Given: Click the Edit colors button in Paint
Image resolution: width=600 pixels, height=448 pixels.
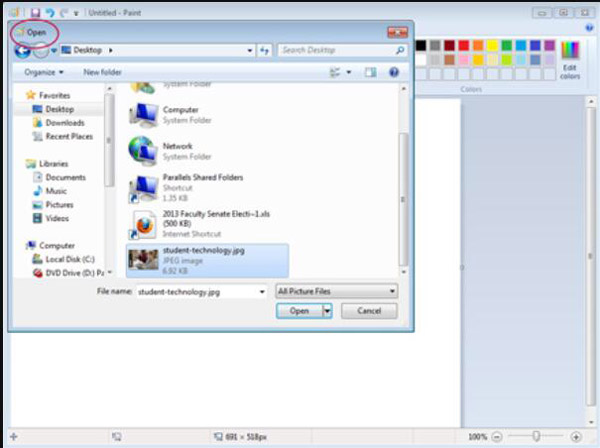Looking at the screenshot, I should coord(570,60).
